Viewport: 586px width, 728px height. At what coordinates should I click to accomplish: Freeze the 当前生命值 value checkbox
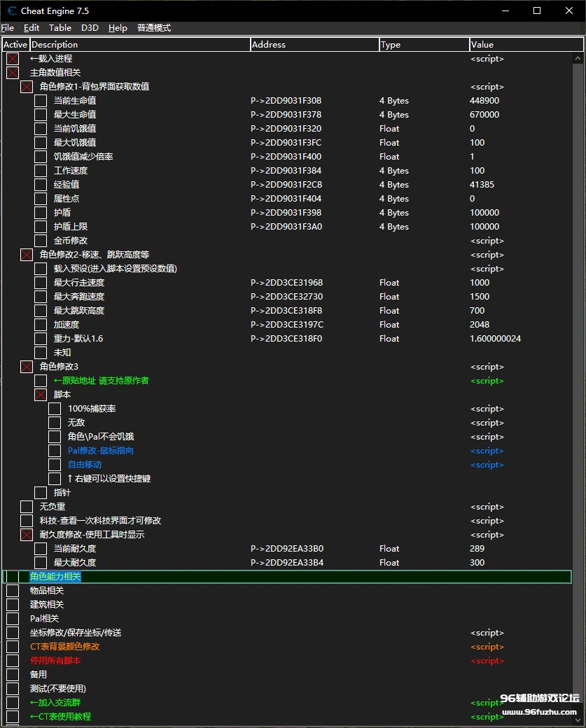pyautogui.click(x=41, y=101)
